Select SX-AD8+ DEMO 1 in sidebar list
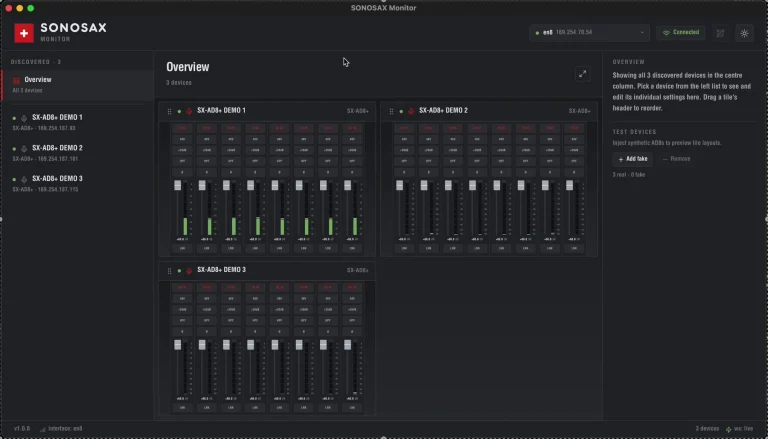The height and width of the screenshot is (439, 768). pos(77,122)
